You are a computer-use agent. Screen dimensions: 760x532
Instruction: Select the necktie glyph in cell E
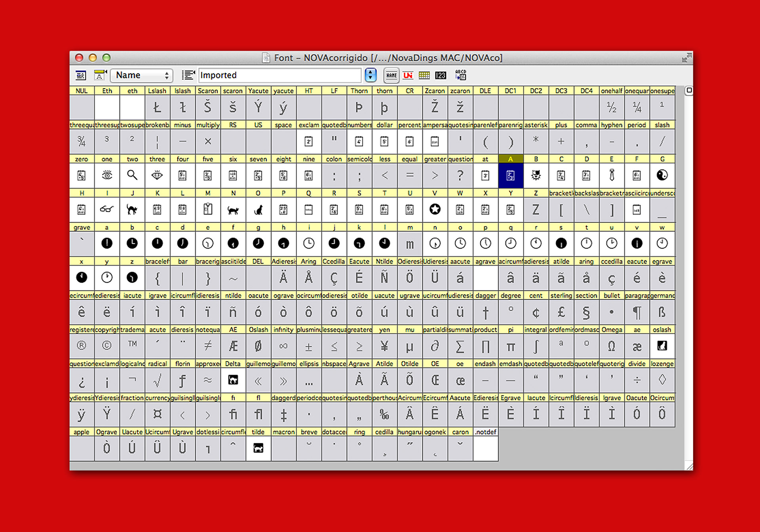pyautogui.click(x=612, y=175)
